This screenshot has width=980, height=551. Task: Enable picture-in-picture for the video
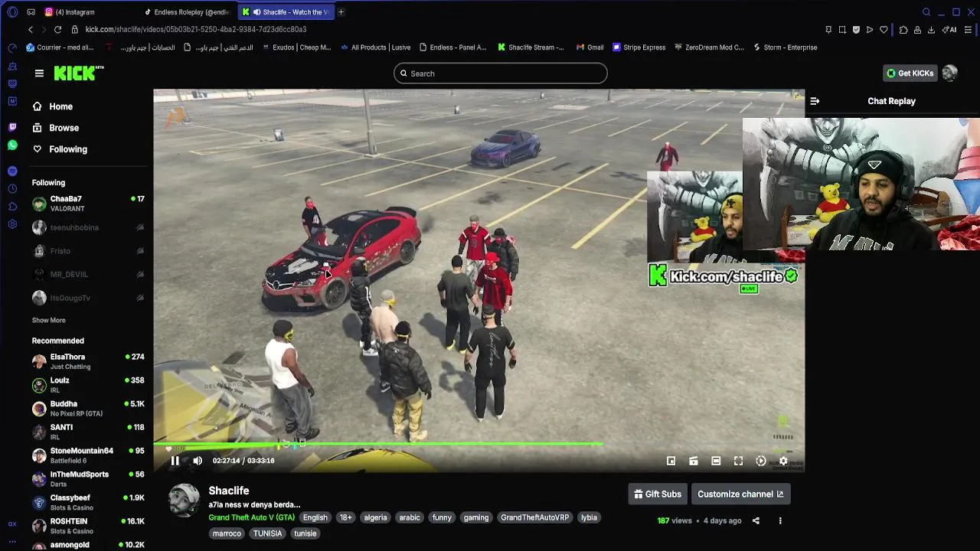(671, 461)
